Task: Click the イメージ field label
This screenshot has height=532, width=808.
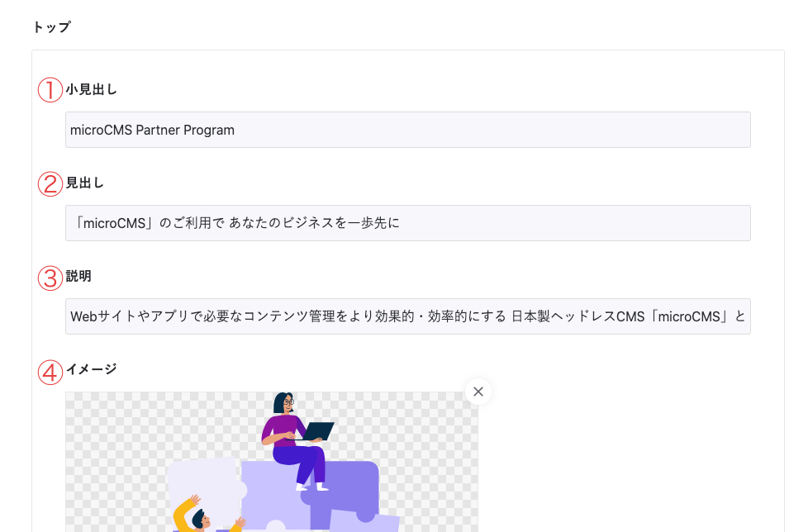Action: [92, 369]
